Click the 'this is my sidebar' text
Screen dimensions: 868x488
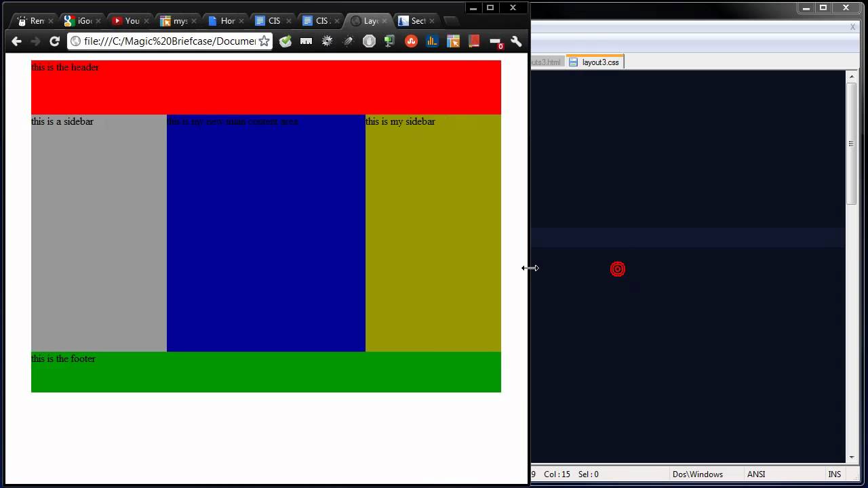click(400, 121)
